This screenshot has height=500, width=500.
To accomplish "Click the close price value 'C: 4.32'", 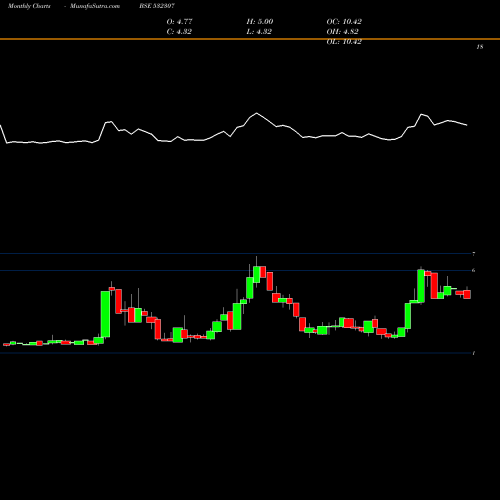I will click(x=179, y=32).
